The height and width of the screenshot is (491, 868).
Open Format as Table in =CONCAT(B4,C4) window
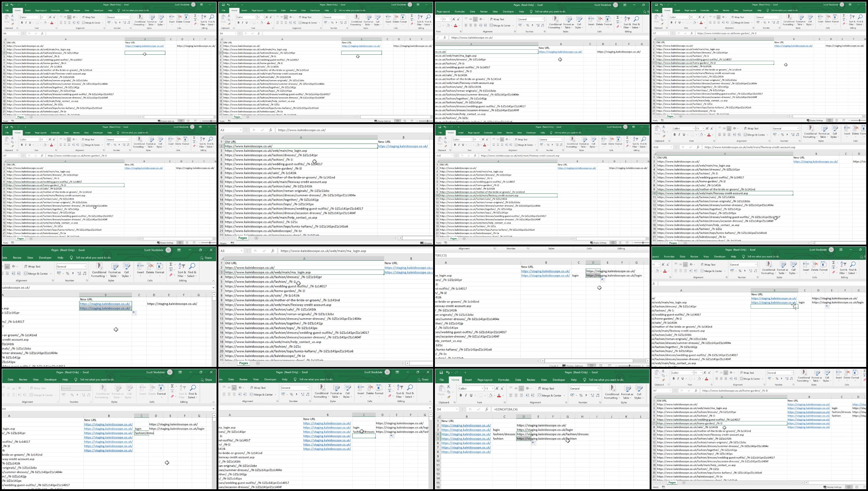coord(627,392)
